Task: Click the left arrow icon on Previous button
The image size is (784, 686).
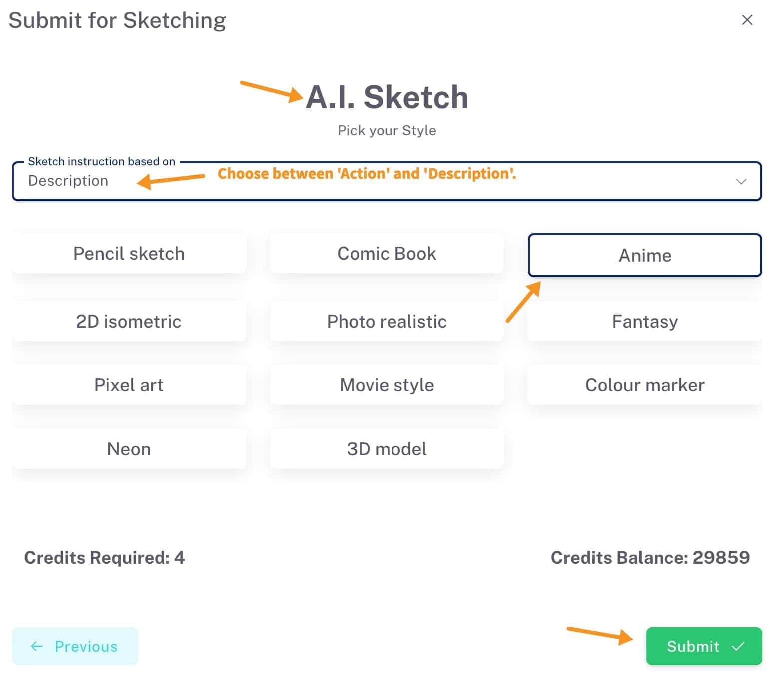Action: coord(36,646)
